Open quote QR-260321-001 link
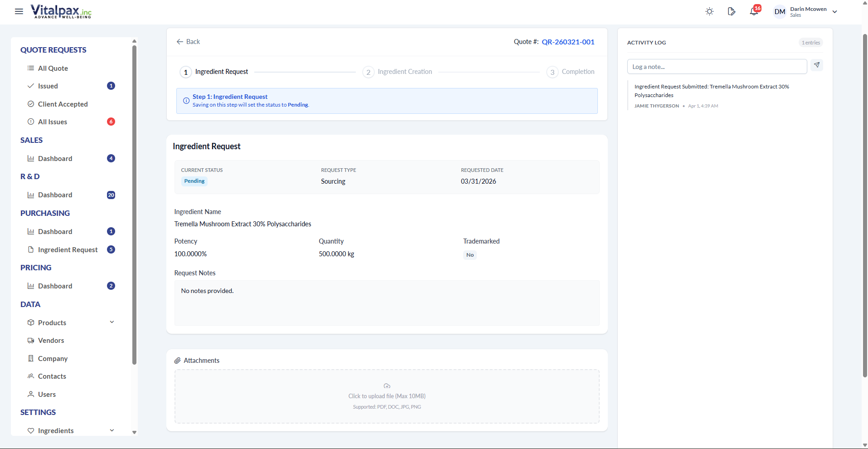 (x=568, y=42)
